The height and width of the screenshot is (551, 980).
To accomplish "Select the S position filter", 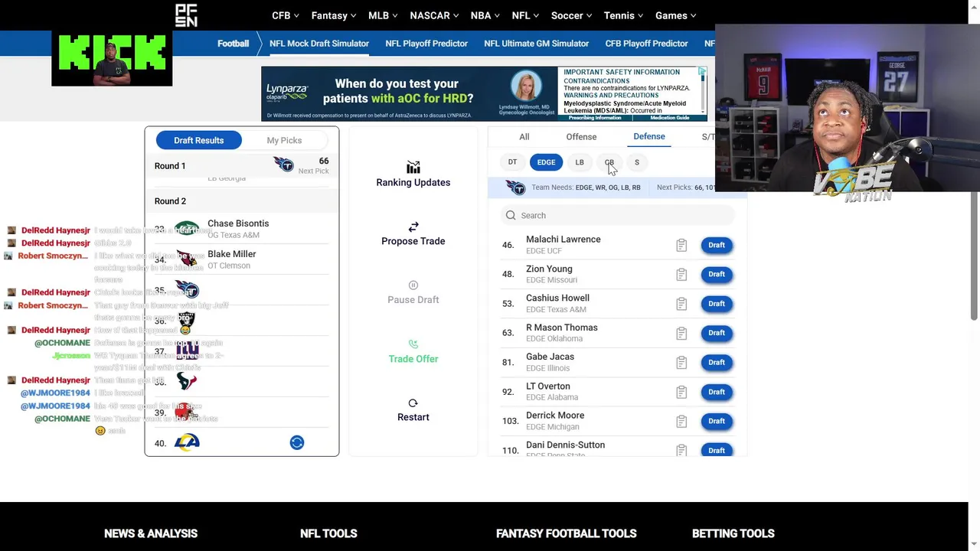I will (636, 162).
